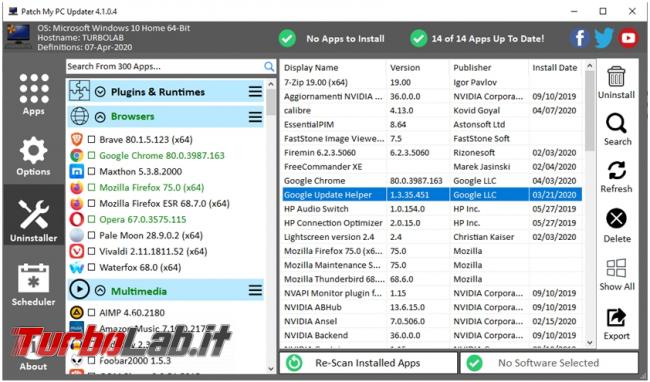Click the Vivaldi icon
The image size is (650, 382).
(77, 251)
